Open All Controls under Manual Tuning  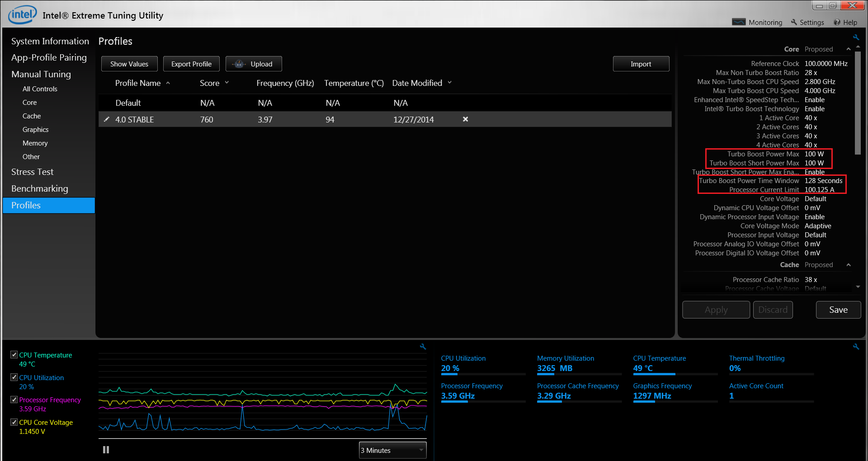[40, 89]
